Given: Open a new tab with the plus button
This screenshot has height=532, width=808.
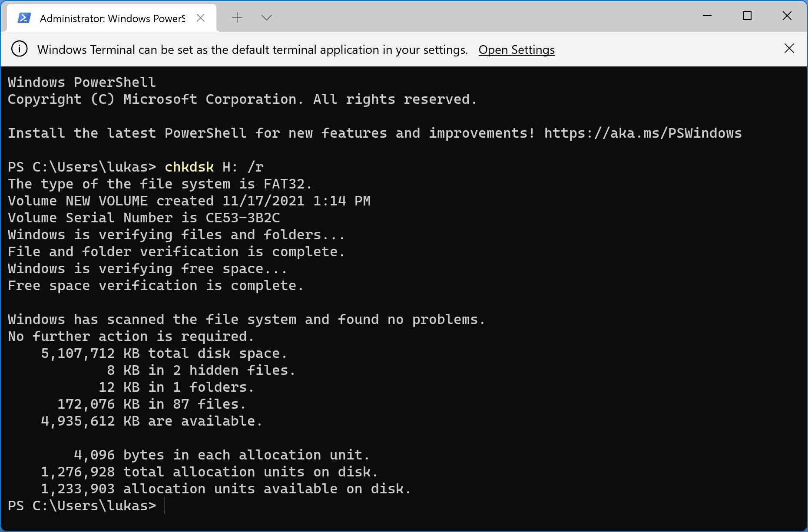Looking at the screenshot, I should point(237,18).
